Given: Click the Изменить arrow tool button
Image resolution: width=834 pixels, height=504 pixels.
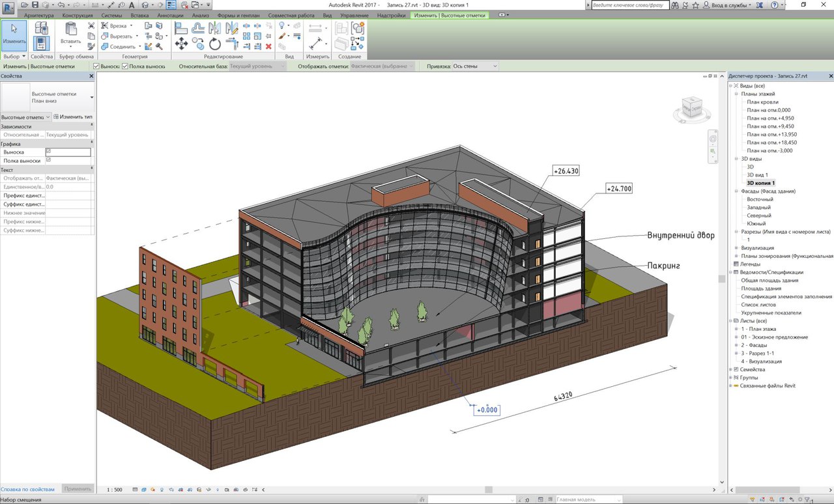Looking at the screenshot, I should click(x=14, y=36).
